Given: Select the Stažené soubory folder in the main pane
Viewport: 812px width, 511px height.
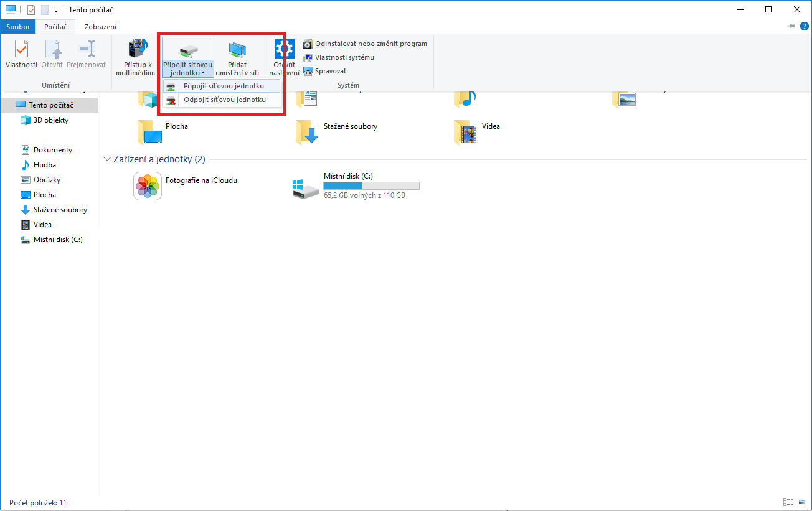Looking at the screenshot, I should pyautogui.click(x=337, y=131).
